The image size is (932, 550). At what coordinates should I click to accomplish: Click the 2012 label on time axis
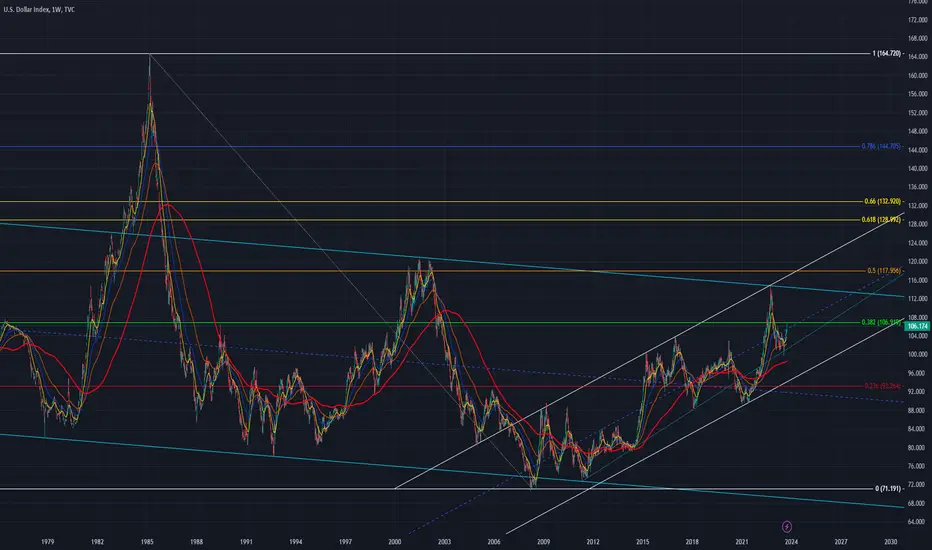click(593, 542)
